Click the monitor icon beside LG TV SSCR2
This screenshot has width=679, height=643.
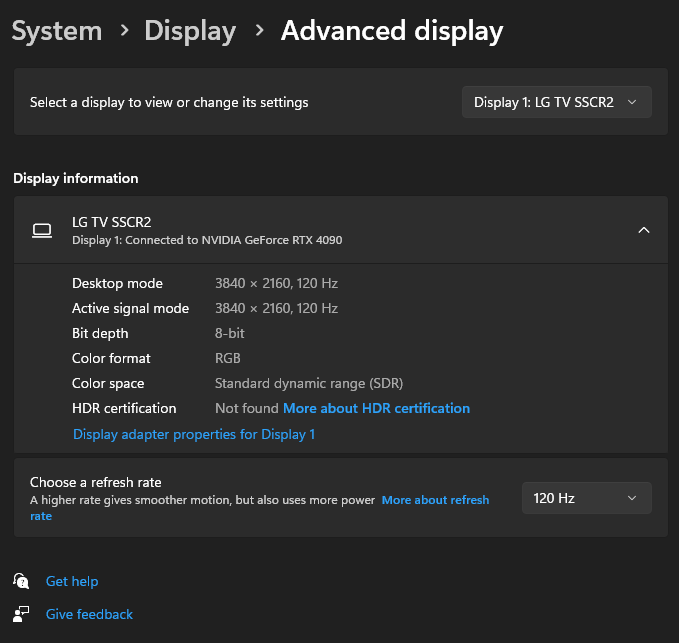pyautogui.click(x=42, y=230)
